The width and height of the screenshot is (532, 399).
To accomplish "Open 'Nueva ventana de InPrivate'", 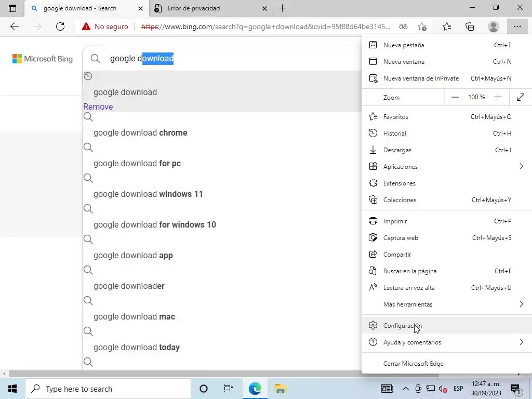I will pos(447,78).
